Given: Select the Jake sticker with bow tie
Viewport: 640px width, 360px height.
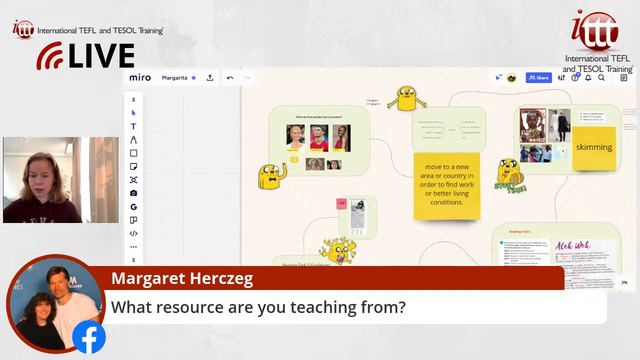Looking at the screenshot, I should pos(271,176).
